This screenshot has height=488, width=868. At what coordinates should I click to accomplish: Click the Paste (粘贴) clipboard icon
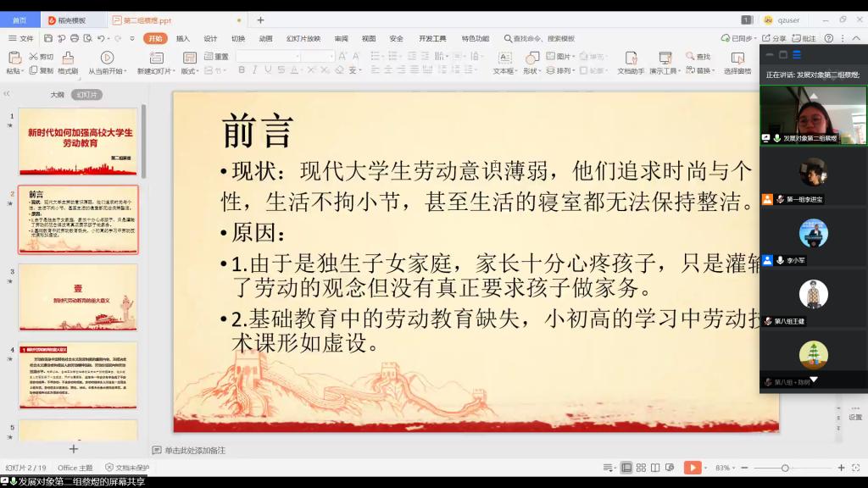click(x=14, y=58)
